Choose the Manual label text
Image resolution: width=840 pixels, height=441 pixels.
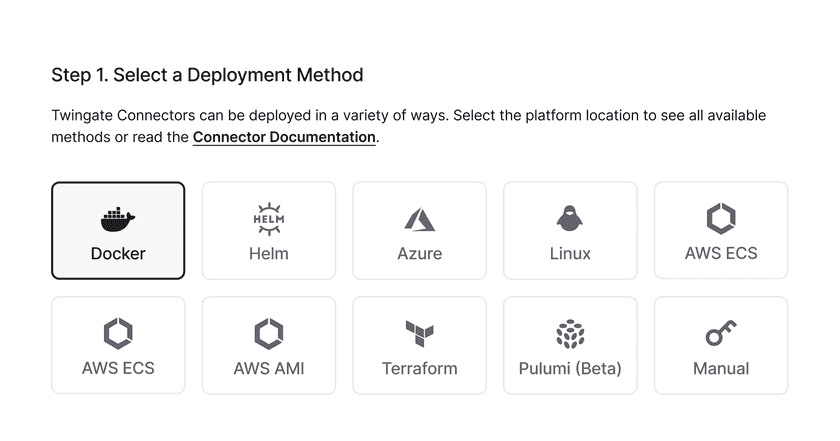coord(721,369)
